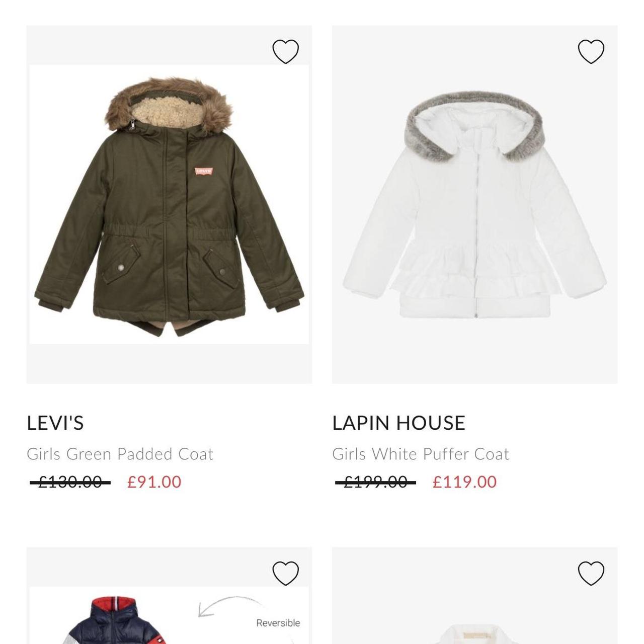Screen dimensions: 644x644
Task: Open the LEVI'S brand link
Action: click(55, 423)
